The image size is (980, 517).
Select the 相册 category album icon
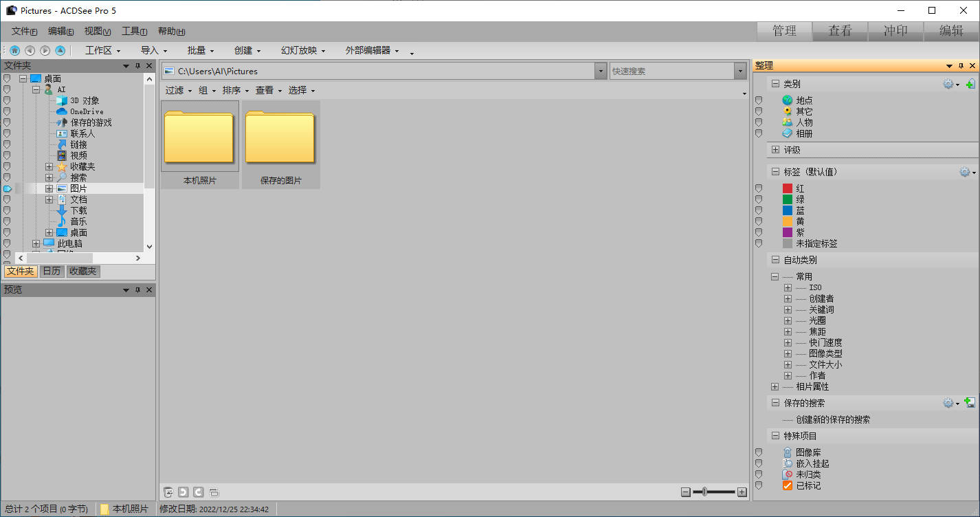coord(788,133)
